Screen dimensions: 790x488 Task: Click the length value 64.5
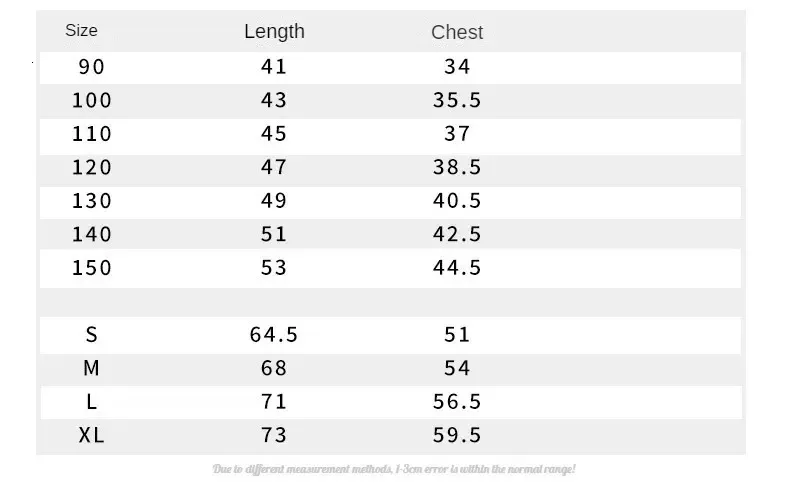click(x=274, y=335)
